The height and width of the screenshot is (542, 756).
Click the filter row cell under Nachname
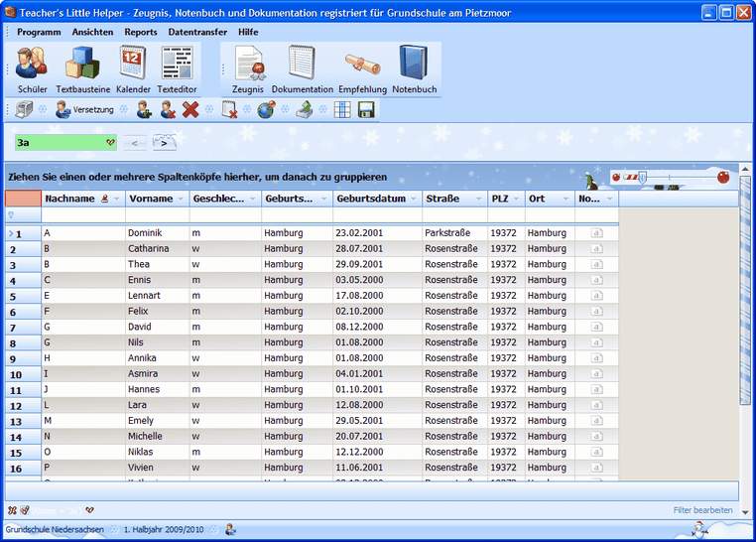[x=83, y=215]
